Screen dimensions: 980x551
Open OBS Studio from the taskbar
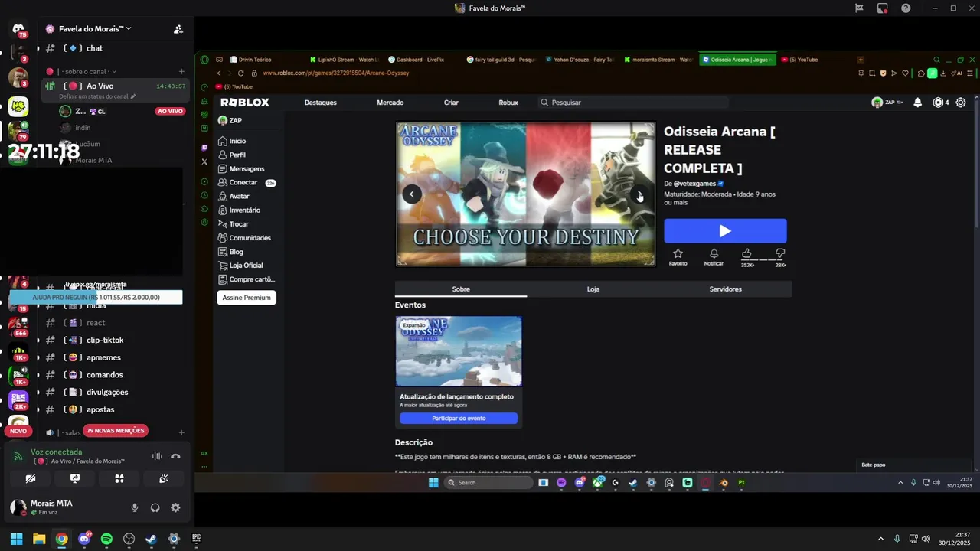(129, 539)
